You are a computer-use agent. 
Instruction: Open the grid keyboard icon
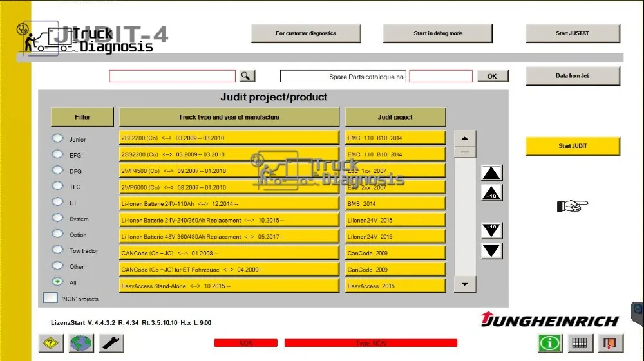tap(580, 343)
